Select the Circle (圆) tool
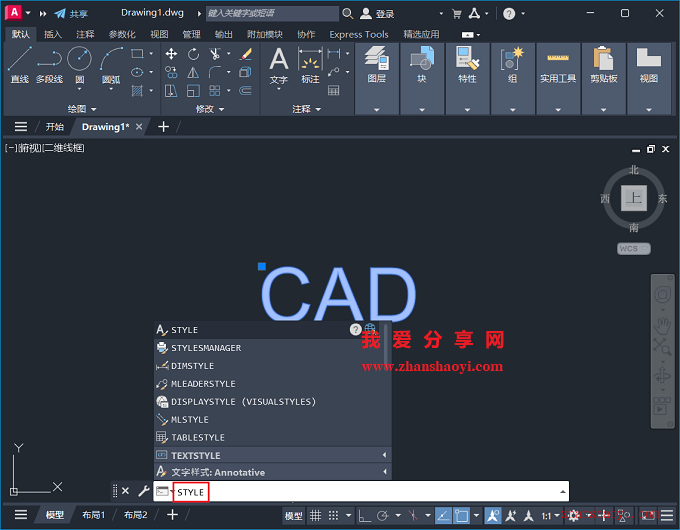This screenshot has width=680, height=530. pyautogui.click(x=79, y=61)
